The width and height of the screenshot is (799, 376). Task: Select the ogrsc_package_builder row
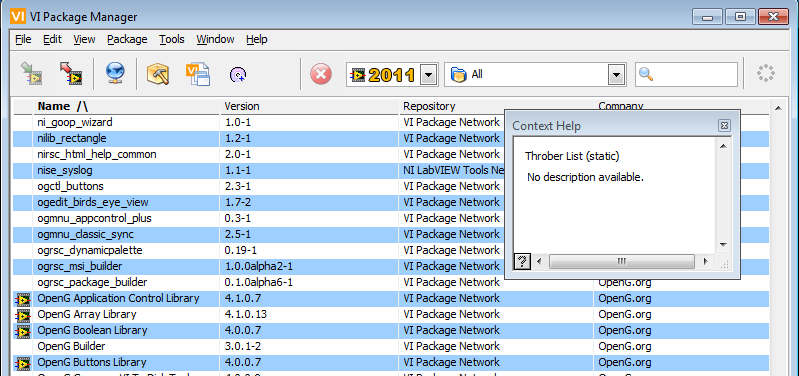(391, 282)
